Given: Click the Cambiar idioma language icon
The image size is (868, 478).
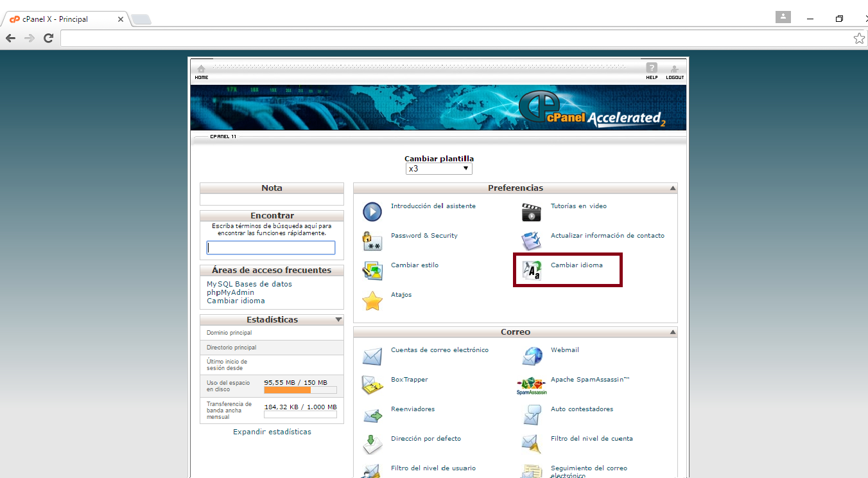Looking at the screenshot, I should (x=531, y=270).
